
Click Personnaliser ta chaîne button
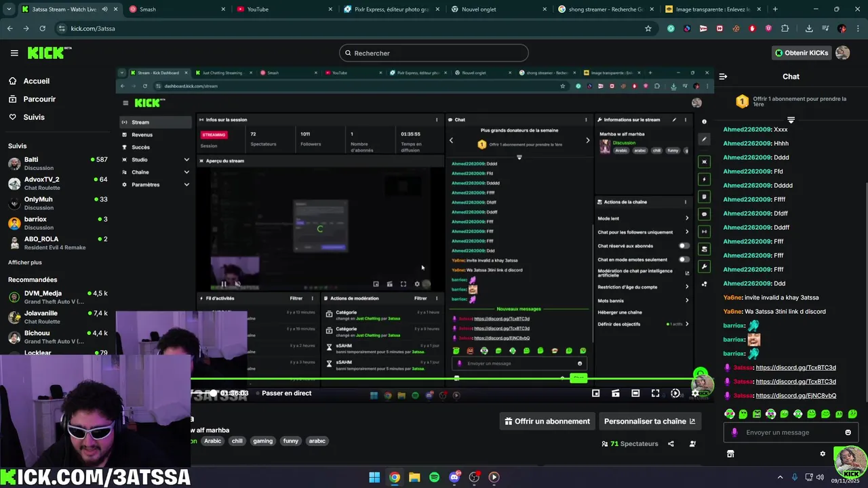pos(650,421)
